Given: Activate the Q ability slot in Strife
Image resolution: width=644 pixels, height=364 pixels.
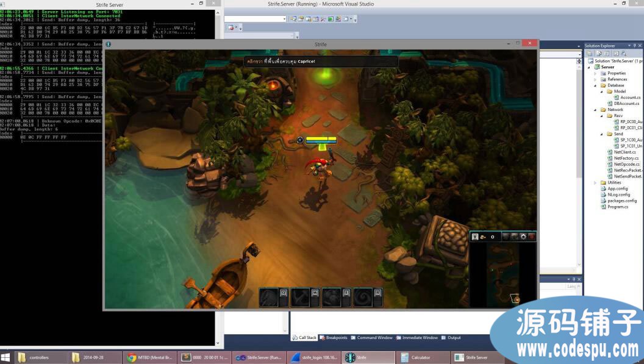Looking at the screenshot, I should [273, 298].
